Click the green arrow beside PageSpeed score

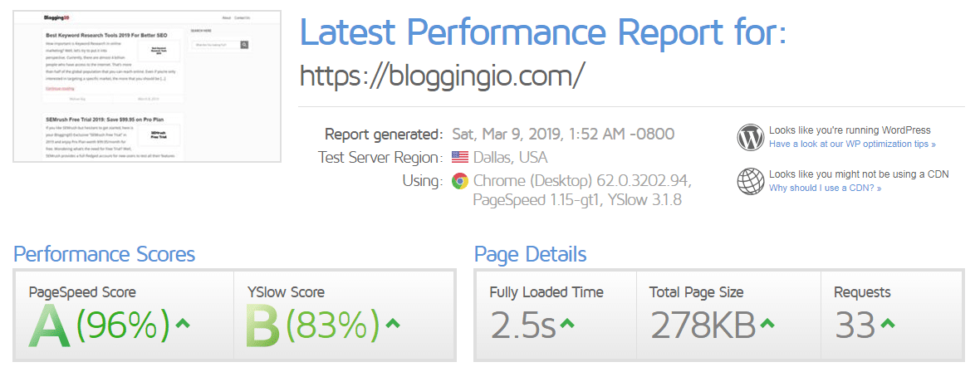182,323
